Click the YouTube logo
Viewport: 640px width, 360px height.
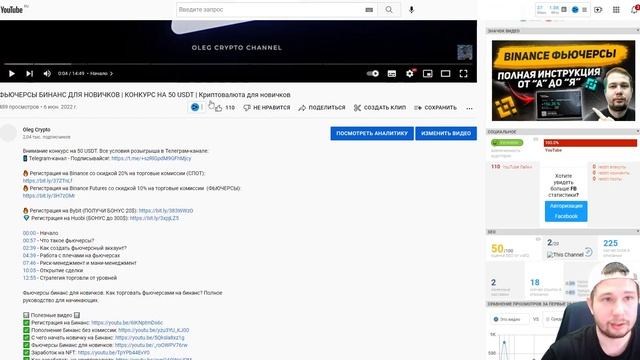pos(11,9)
